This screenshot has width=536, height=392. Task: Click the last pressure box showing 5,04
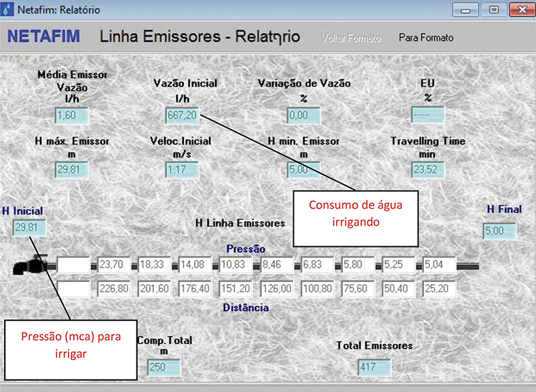[440, 265]
